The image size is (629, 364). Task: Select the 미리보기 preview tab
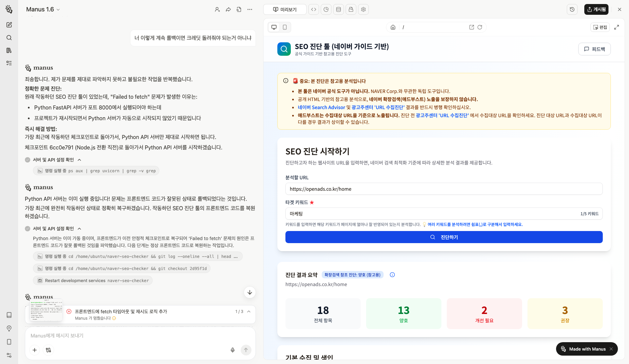pyautogui.click(x=285, y=9)
